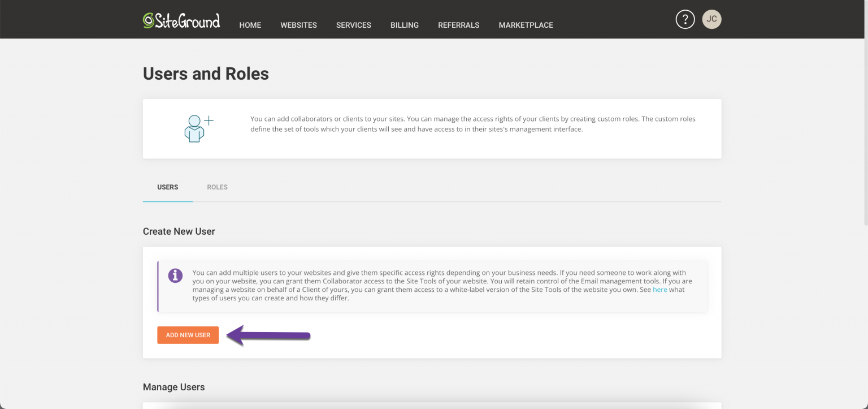The height and width of the screenshot is (409, 868).
Task: Follow the 'here' link about user types
Action: (x=660, y=290)
